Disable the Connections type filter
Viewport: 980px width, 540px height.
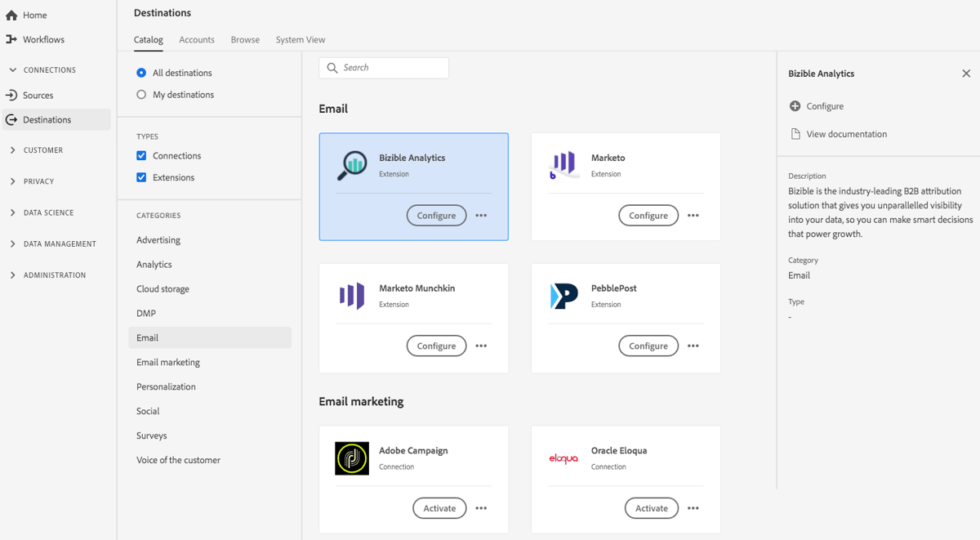point(141,155)
